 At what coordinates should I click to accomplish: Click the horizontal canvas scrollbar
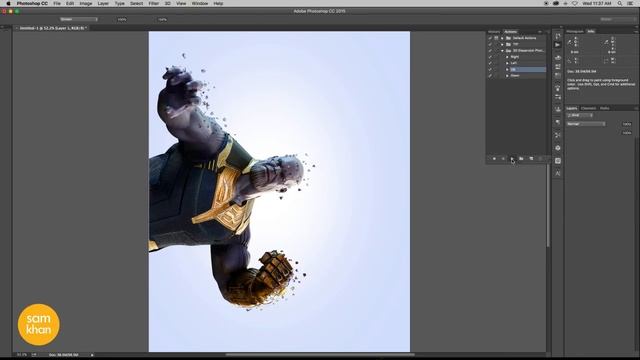click(x=320, y=354)
